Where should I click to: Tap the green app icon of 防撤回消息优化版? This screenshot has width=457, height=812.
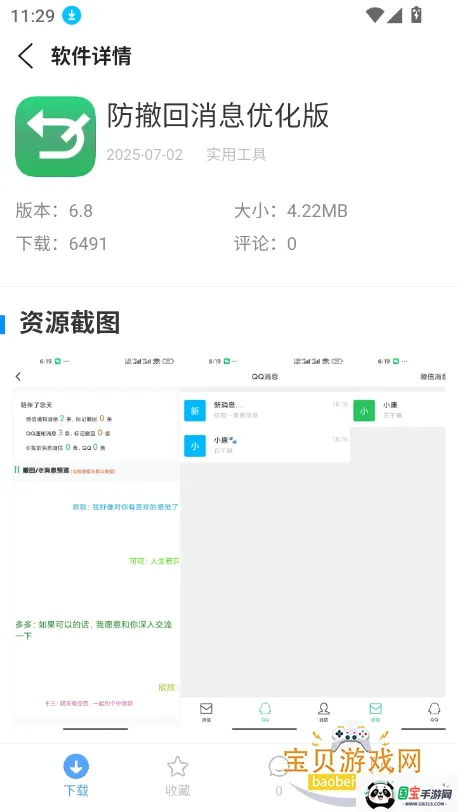point(55,136)
